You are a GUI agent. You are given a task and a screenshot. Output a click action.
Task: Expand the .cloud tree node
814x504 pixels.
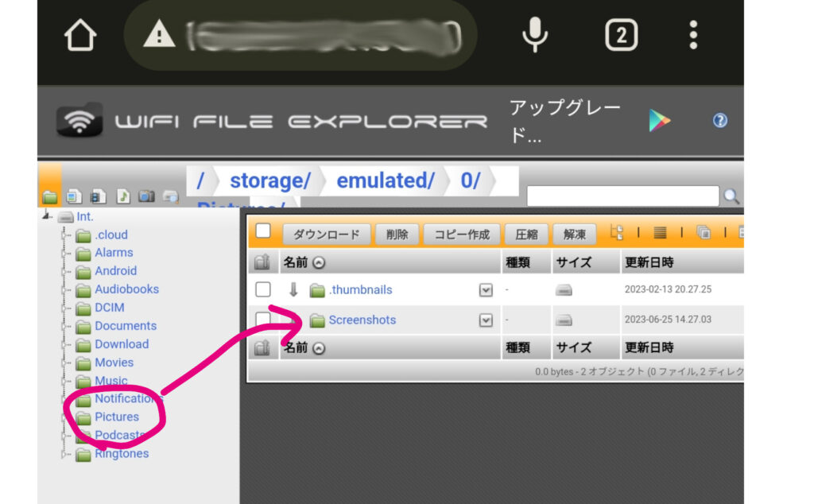click(65, 235)
